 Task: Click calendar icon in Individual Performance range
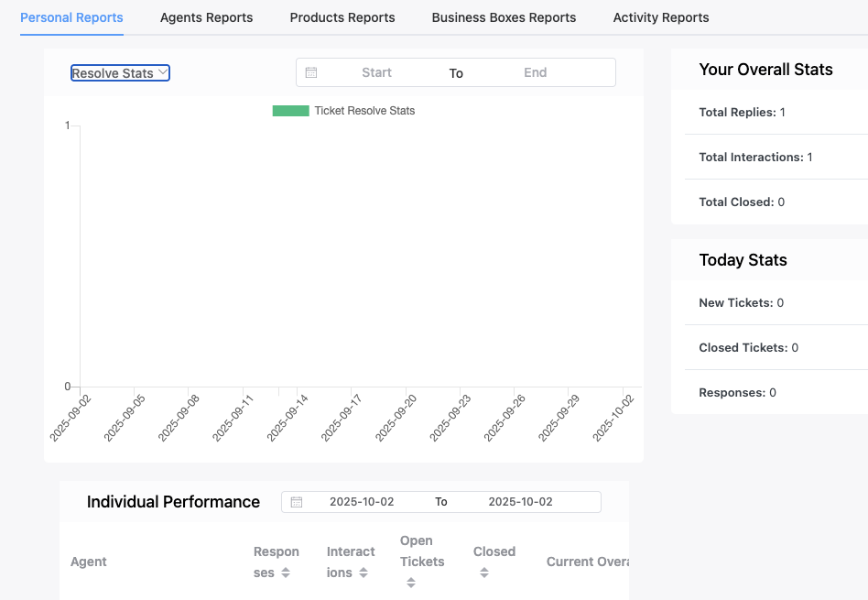pyautogui.click(x=297, y=502)
